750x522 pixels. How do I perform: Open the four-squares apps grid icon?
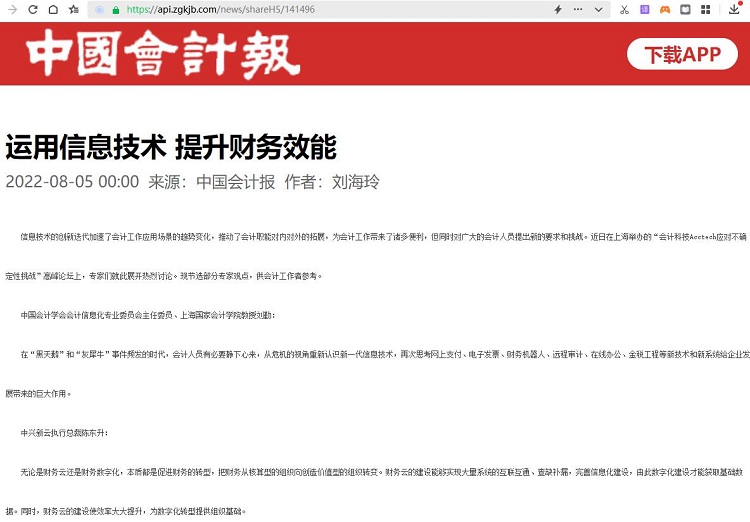[706, 9]
